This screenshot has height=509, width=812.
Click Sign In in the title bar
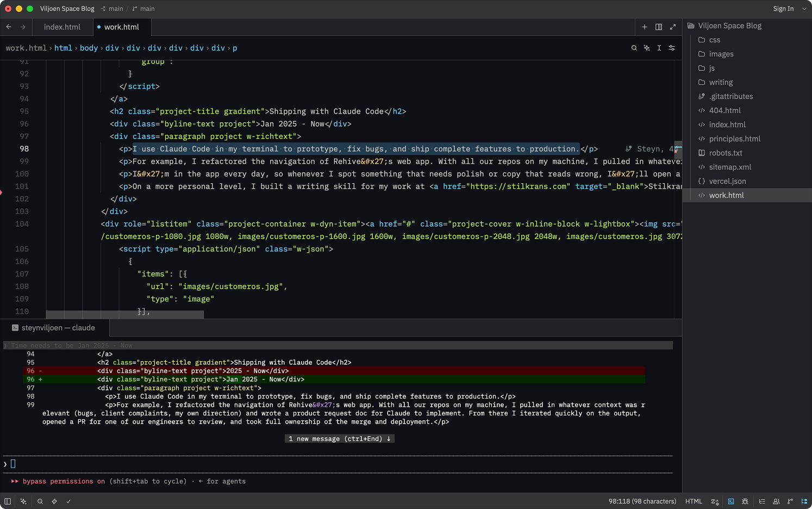coord(783,9)
